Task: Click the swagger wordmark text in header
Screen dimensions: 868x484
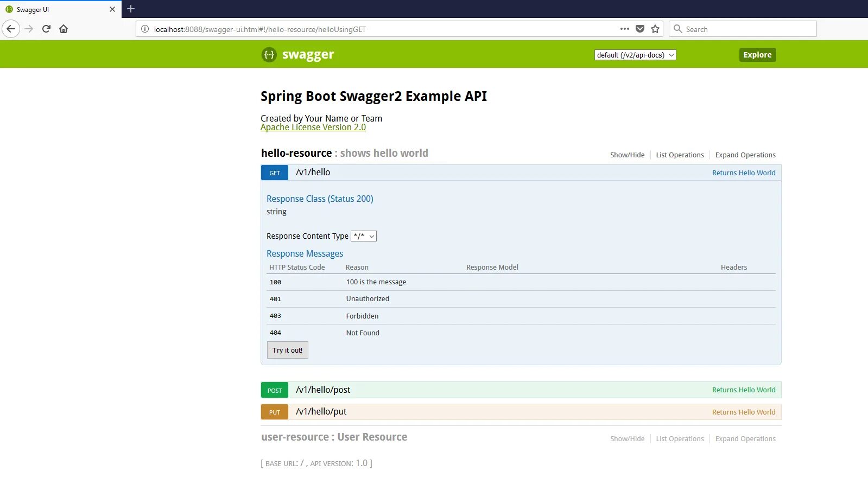Action: (308, 55)
